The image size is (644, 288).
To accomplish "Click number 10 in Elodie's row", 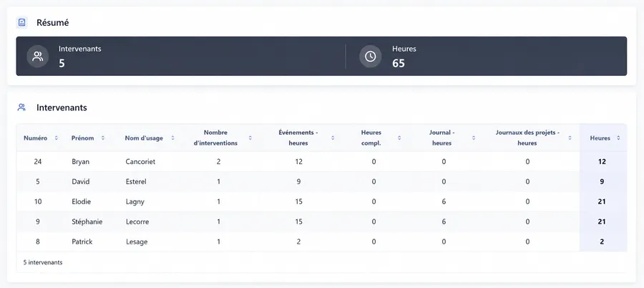I will 38,201.
